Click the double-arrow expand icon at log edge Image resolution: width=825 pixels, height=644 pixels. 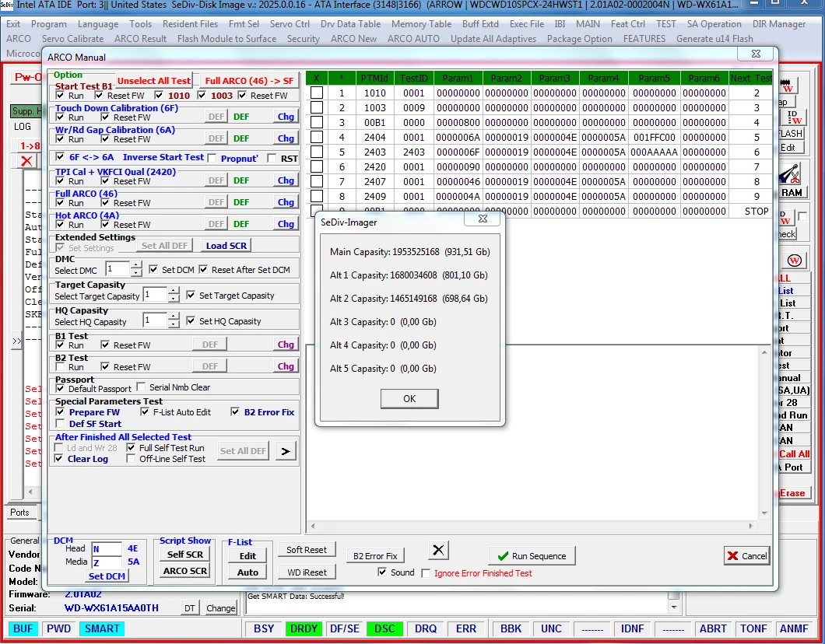(17, 341)
